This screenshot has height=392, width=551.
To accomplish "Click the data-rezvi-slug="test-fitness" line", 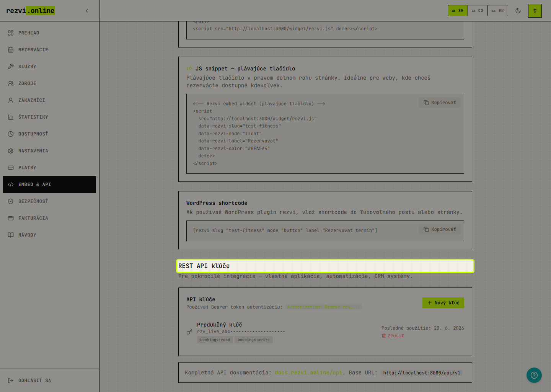I will [240, 126].
